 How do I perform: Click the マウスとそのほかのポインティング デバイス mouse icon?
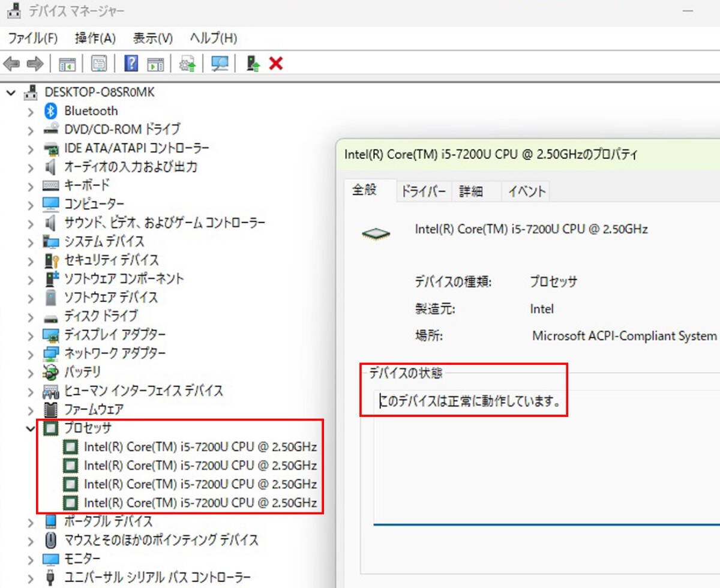(x=52, y=539)
